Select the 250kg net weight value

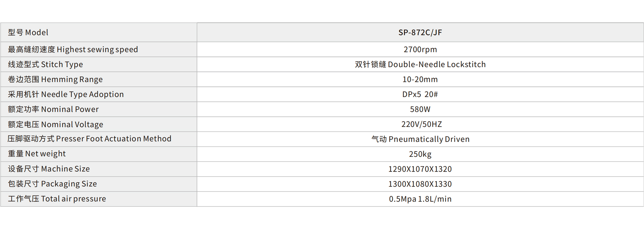(x=420, y=154)
